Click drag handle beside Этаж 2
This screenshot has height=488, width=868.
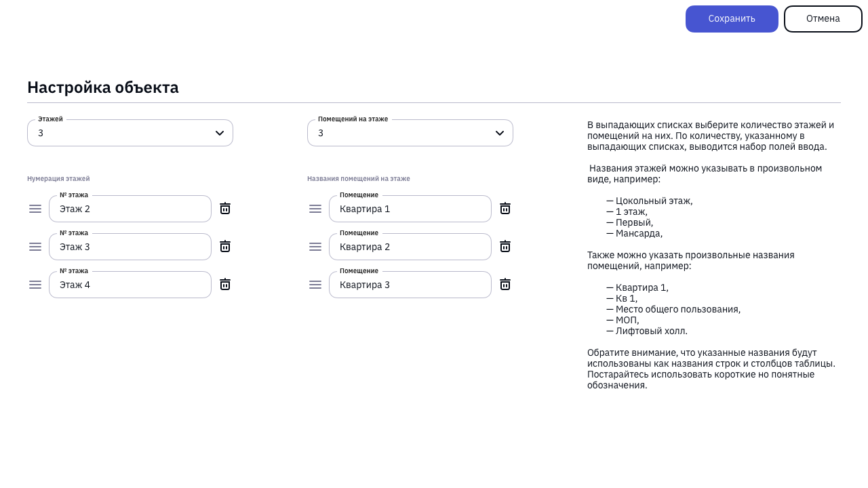pos(35,209)
